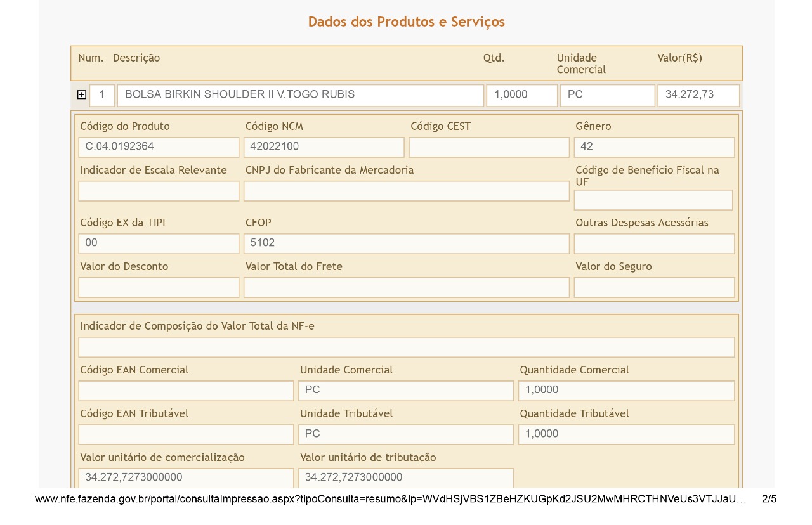Expand the product row details using plus icon
This screenshot has width=812, height=525.
pos(81,94)
